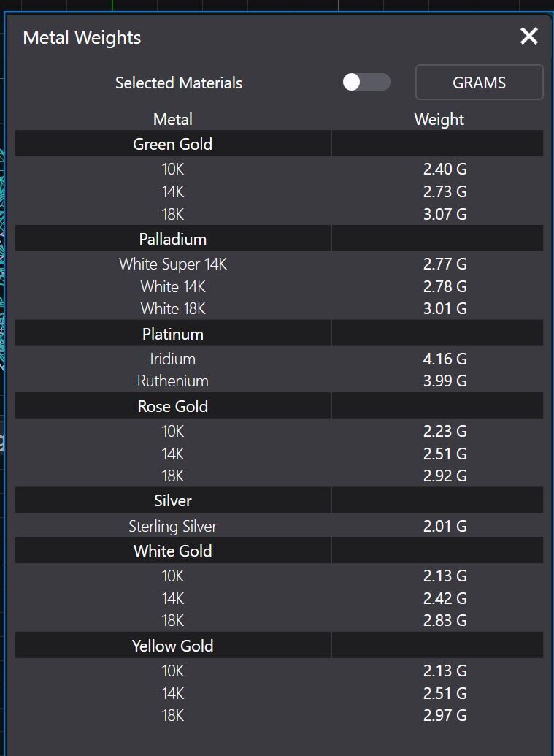Select the Palladium category header
The width and height of the screenshot is (554, 756).
(x=173, y=239)
